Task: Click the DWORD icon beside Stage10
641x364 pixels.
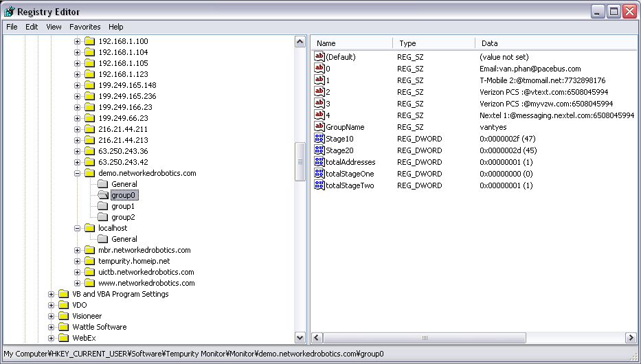Action: tap(319, 139)
